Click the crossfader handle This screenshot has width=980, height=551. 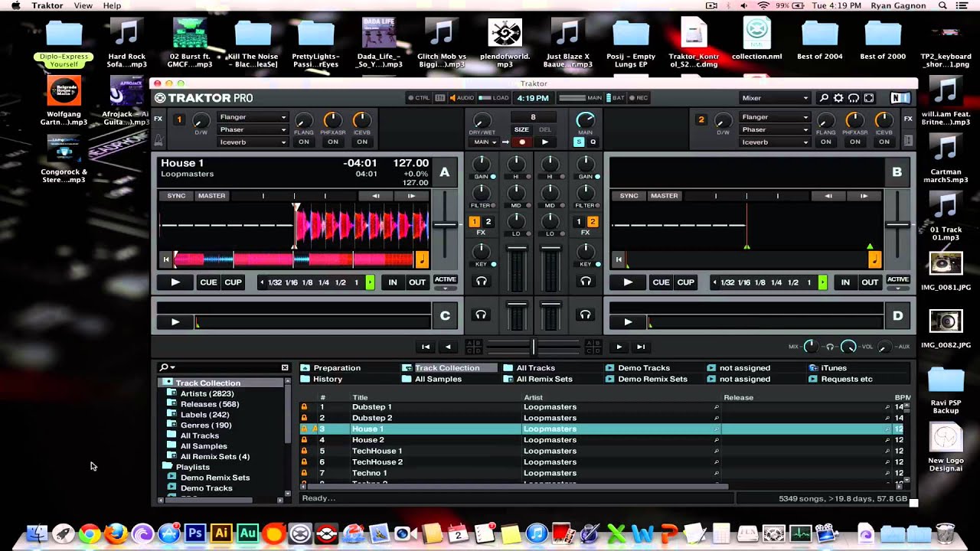point(534,347)
